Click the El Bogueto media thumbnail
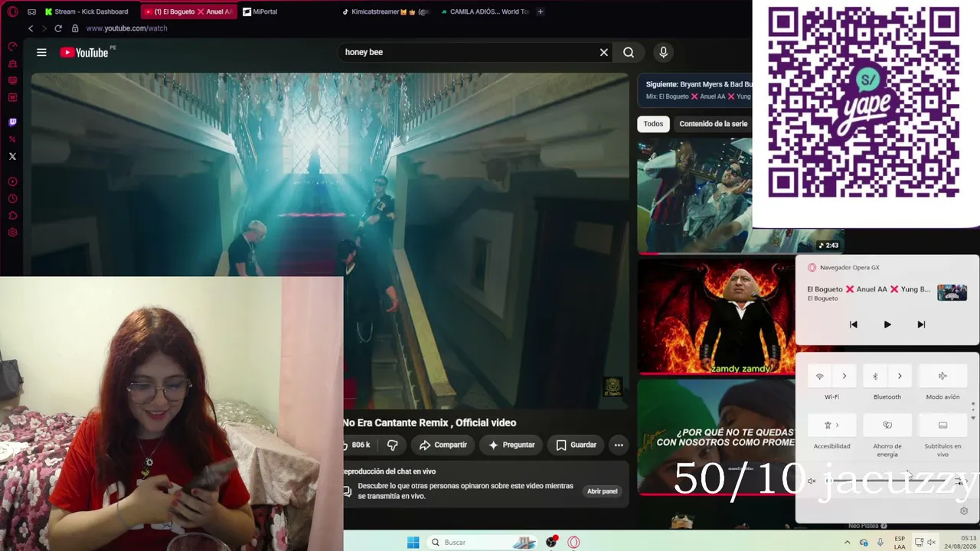The image size is (980, 551). [952, 292]
